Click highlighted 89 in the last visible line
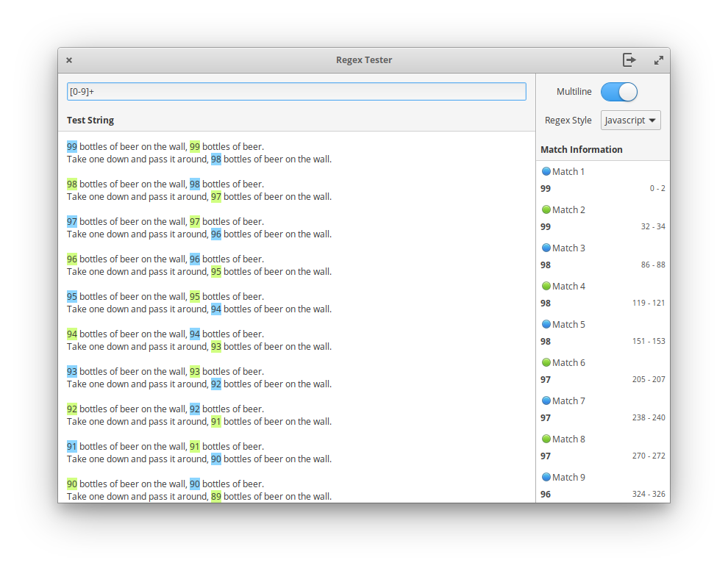This screenshot has height=571, width=728. (x=216, y=496)
